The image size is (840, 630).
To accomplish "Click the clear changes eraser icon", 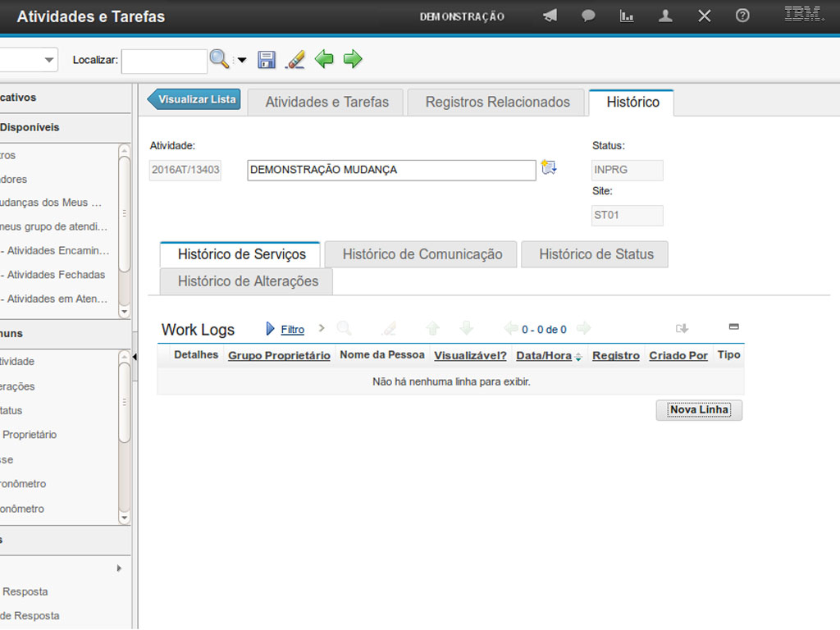I will tap(294, 59).
